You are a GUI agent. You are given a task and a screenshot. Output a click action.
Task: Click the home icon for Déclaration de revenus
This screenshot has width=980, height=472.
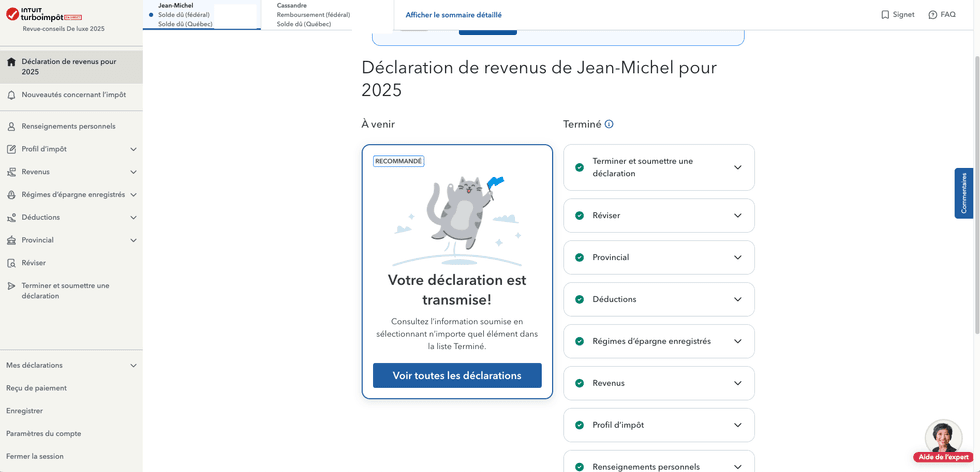12,62
